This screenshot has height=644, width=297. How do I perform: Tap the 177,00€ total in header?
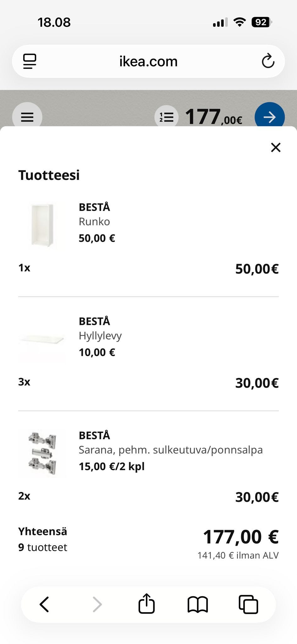coord(214,117)
